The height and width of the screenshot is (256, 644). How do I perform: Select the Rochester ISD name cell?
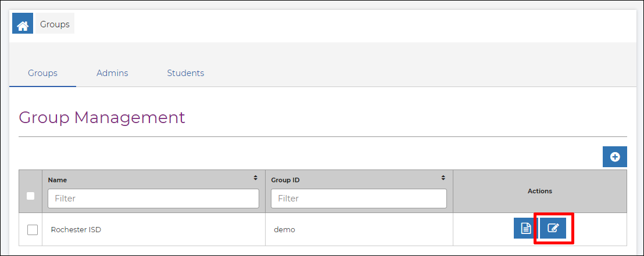tap(76, 230)
